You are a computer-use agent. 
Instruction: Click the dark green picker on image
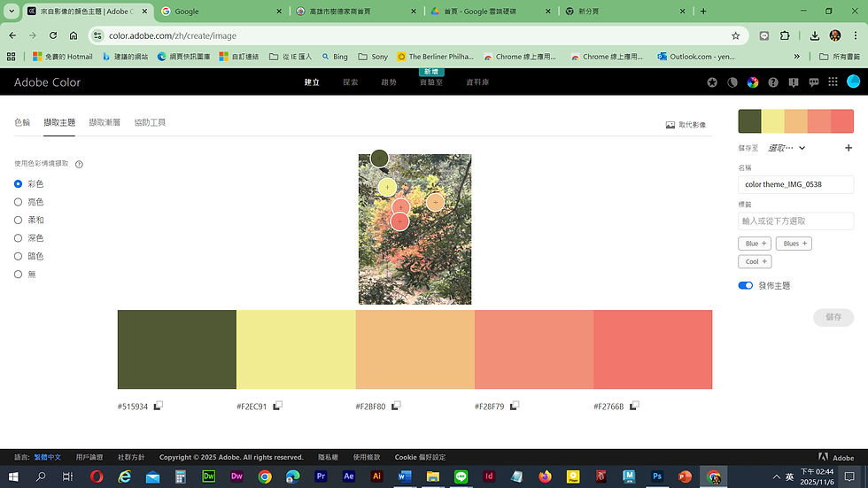379,159
